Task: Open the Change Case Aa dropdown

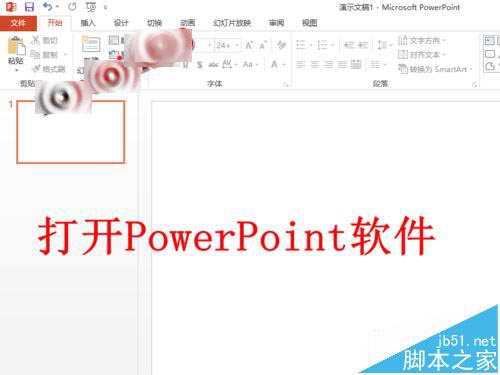Action: tap(250, 64)
